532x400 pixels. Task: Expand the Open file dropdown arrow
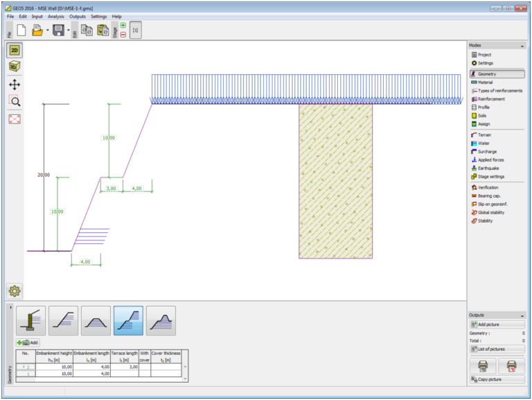[x=47, y=31]
